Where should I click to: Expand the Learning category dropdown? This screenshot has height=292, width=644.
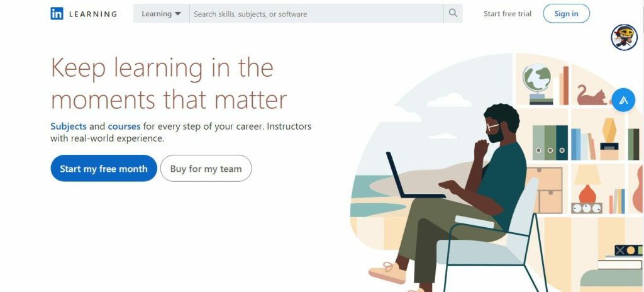click(161, 14)
